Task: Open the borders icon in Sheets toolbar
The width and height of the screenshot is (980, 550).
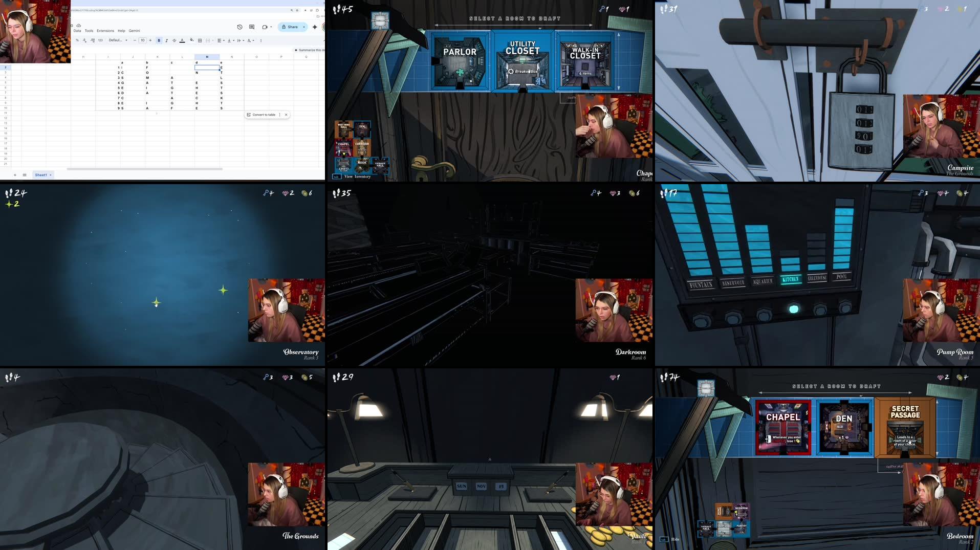Action: 200,40
